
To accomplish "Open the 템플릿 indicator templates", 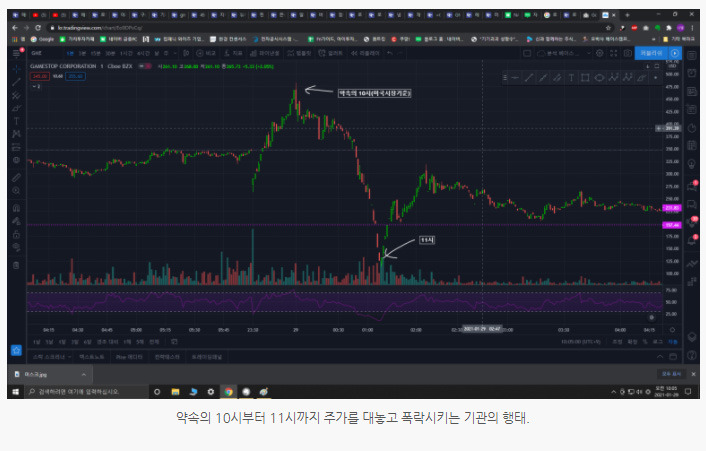I will (x=299, y=53).
